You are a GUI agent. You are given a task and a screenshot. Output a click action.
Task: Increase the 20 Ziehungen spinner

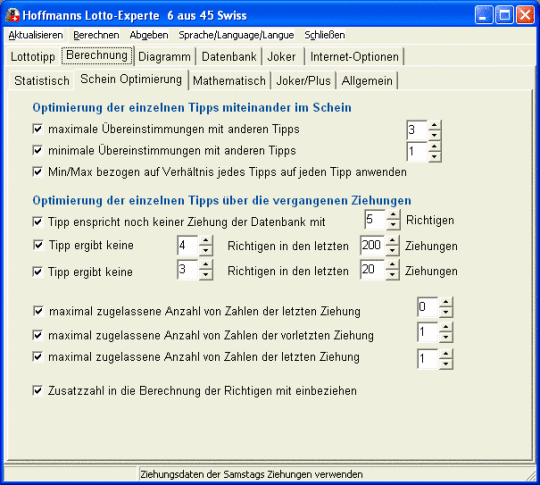click(x=392, y=265)
